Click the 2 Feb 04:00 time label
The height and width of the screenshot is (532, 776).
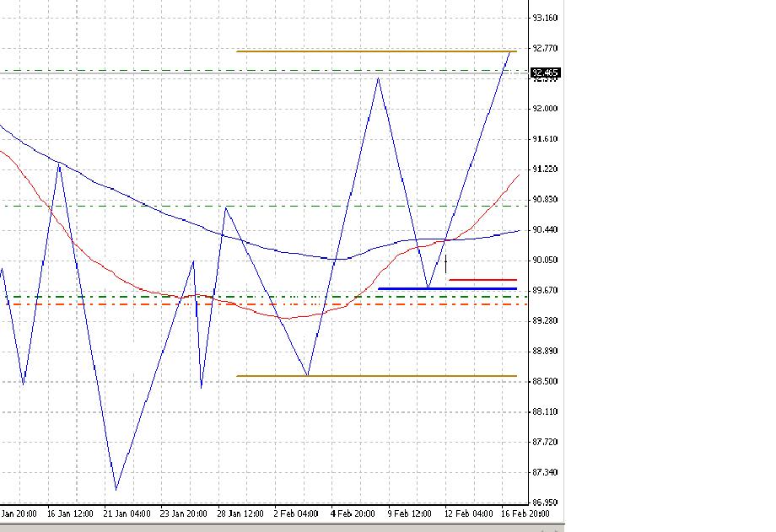[x=296, y=513]
